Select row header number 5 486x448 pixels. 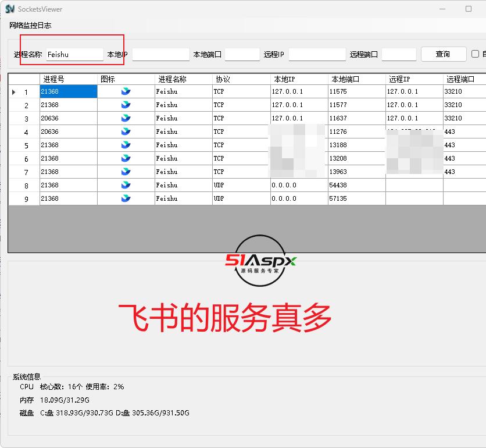[24, 145]
